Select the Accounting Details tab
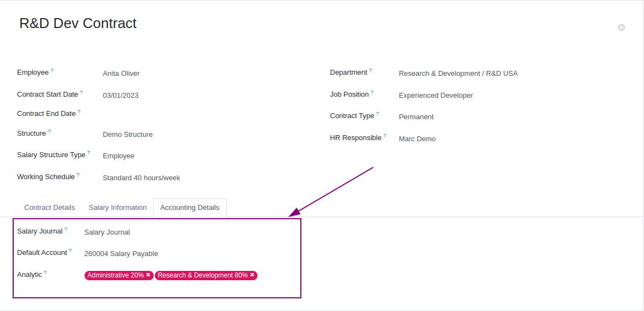This screenshot has width=644, height=311. click(x=189, y=208)
